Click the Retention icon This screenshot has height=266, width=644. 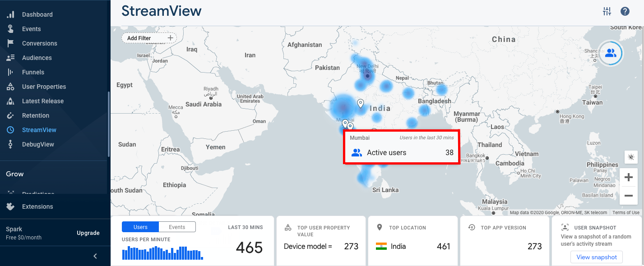pos(10,115)
